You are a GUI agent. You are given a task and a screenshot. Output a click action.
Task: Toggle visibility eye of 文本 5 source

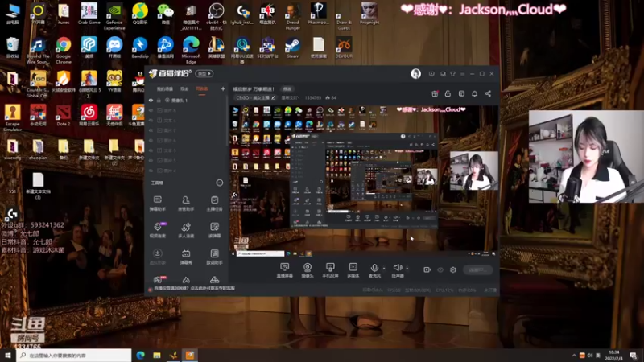tap(151, 150)
